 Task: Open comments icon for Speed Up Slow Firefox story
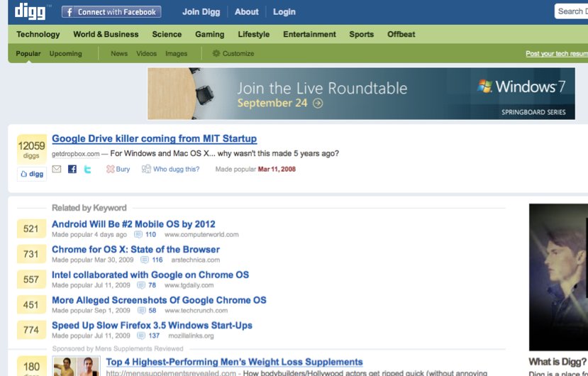click(x=141, y=336)
